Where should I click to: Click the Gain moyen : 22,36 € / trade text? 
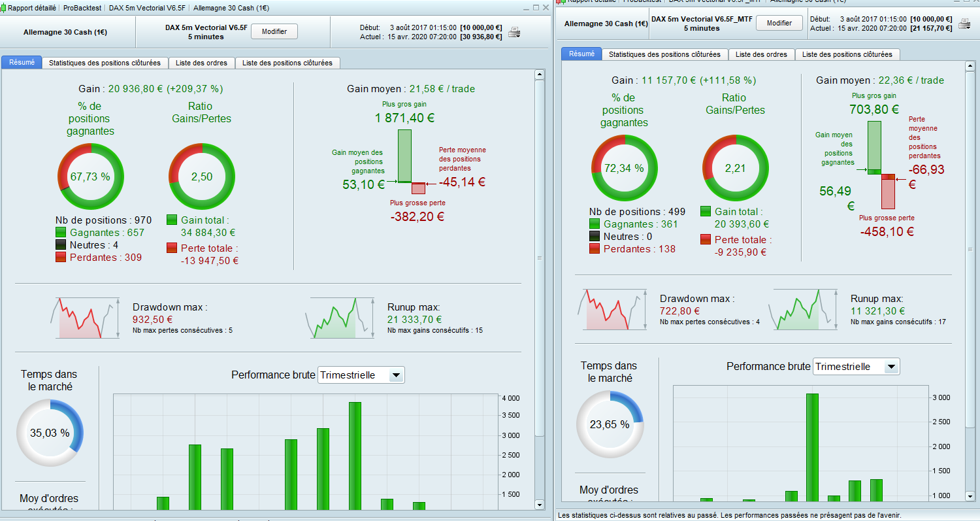(880, 80)
